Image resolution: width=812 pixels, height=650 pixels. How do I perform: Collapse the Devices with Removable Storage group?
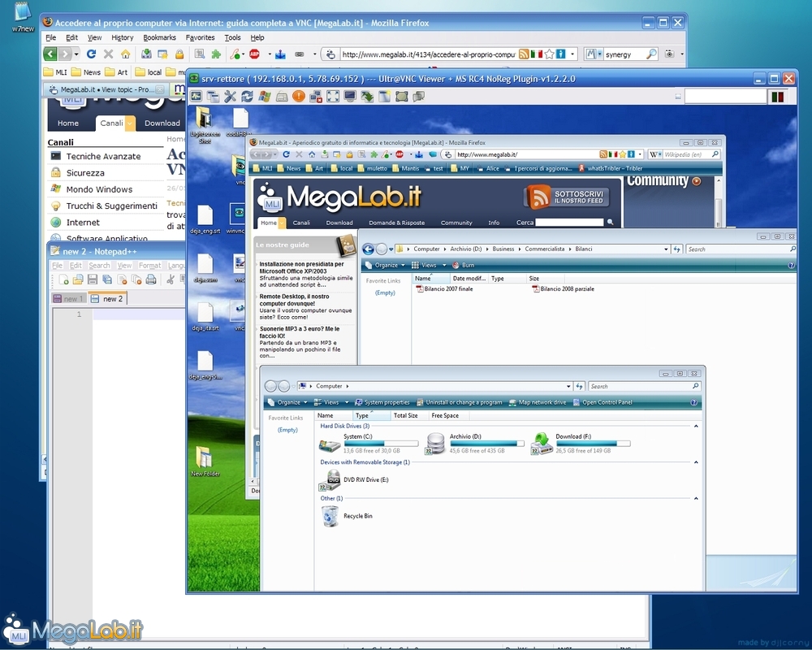tap(696, 462)
